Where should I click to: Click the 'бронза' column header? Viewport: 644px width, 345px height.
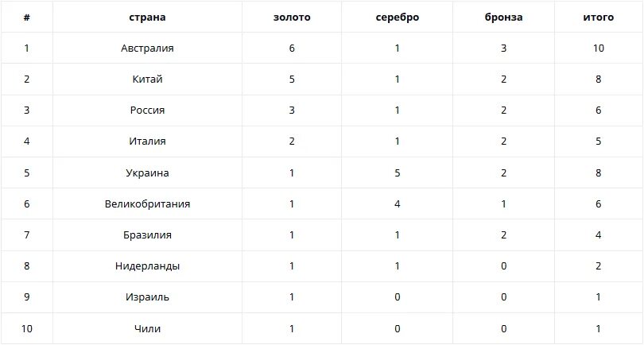[x=503, y=17]
